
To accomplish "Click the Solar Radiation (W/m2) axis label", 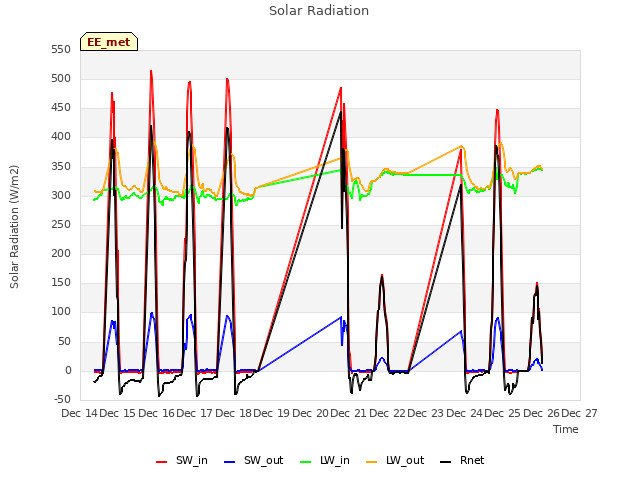I will coord(14,227).
